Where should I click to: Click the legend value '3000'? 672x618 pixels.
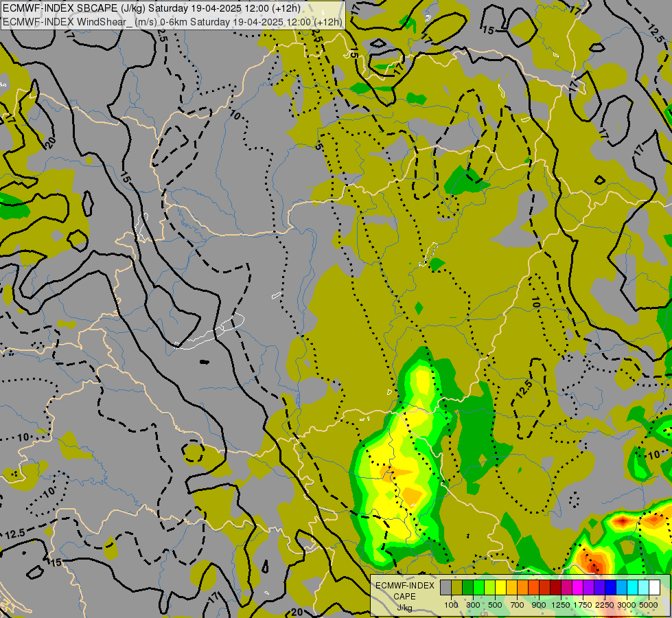627,605
